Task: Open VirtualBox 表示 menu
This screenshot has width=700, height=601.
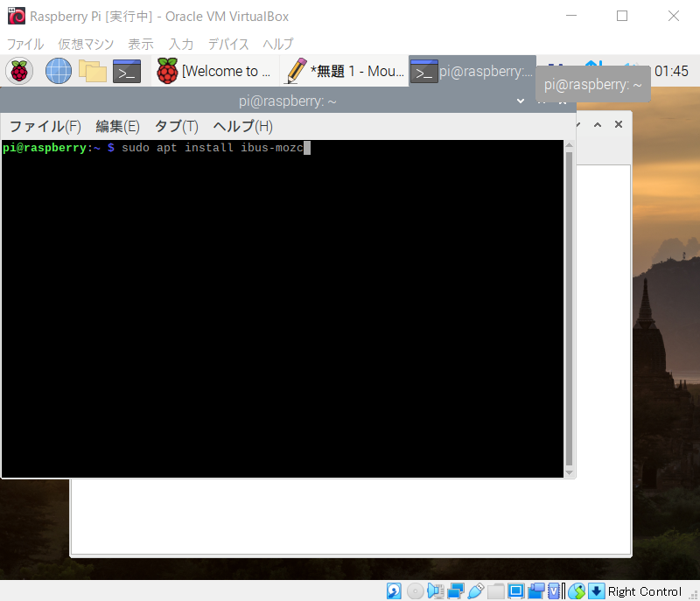Action: coord(141,44)
